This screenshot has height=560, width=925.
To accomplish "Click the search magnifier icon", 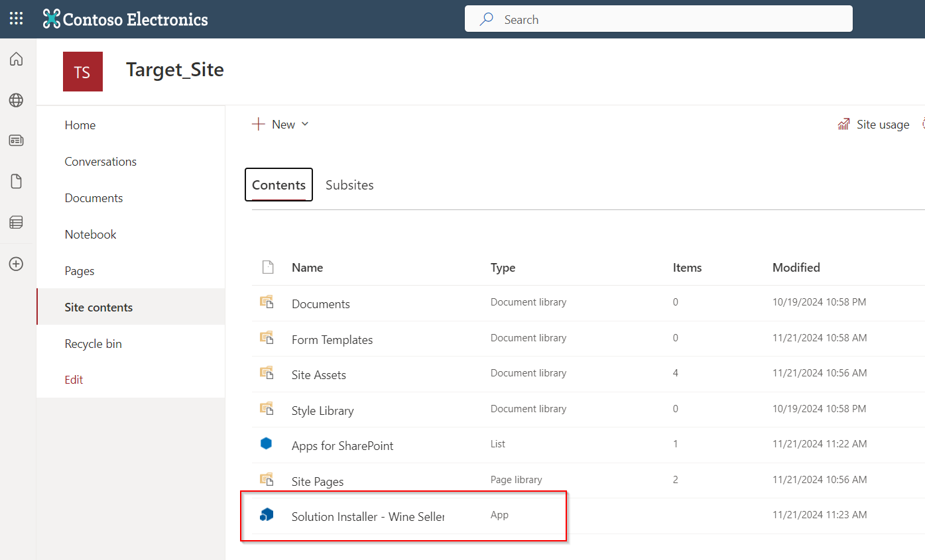I will [487, 19].
